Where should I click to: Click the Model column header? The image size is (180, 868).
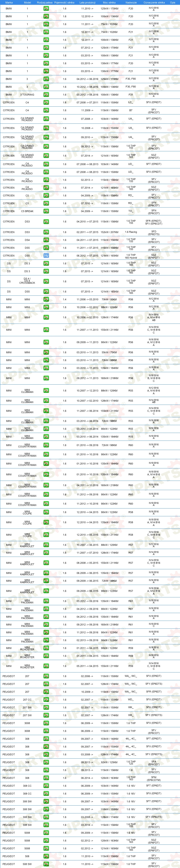[x=27, y=2]
